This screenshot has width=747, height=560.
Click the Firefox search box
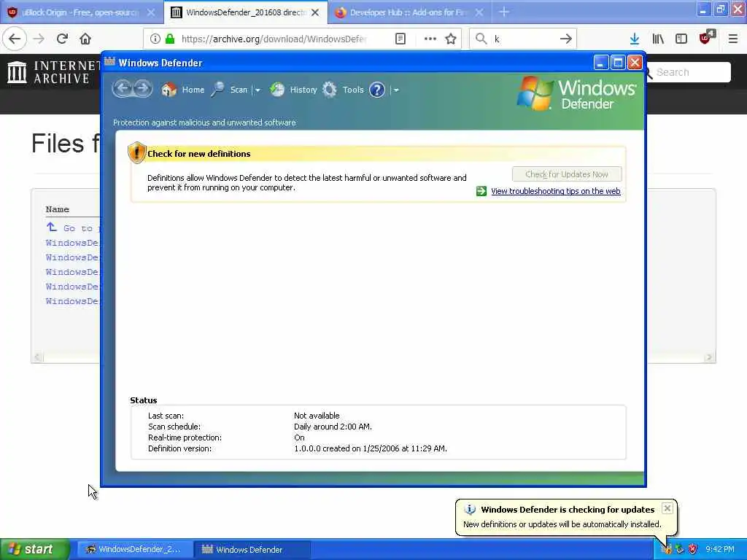[523, 39]
